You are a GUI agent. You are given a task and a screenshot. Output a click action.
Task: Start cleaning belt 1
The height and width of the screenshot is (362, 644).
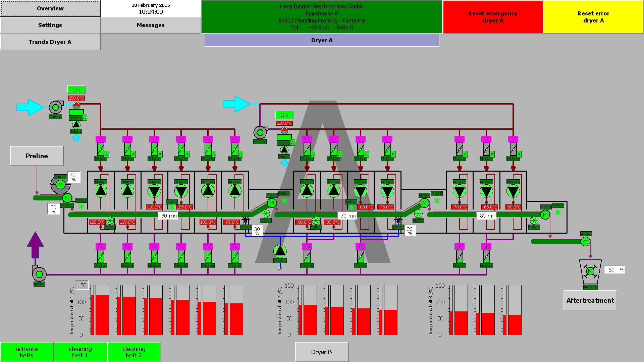point(80,352)
